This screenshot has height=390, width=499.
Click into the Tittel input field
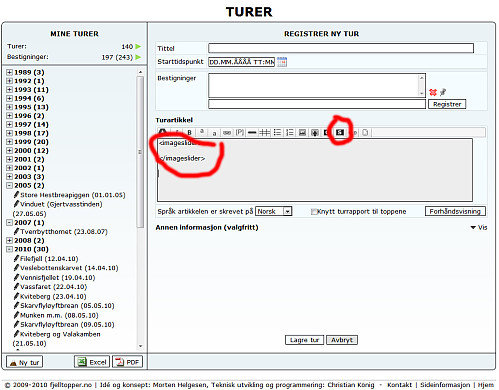(x=341, y=48)
